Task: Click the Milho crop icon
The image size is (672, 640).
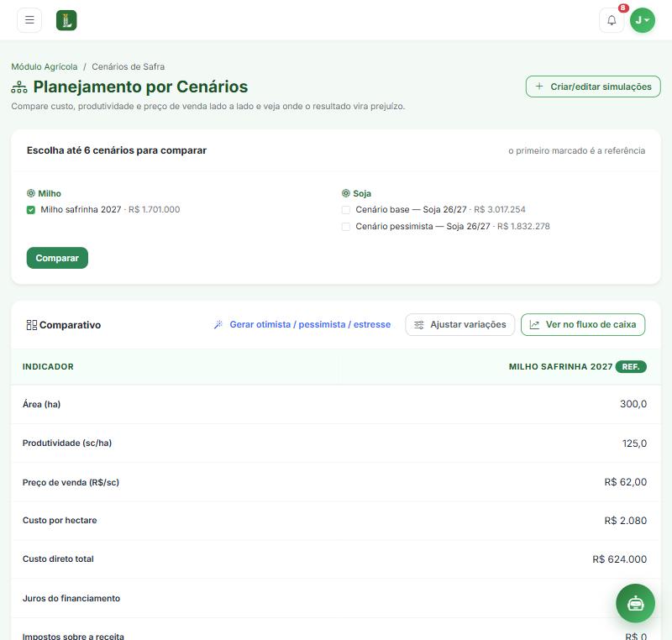Action: (x=31, y=193)
